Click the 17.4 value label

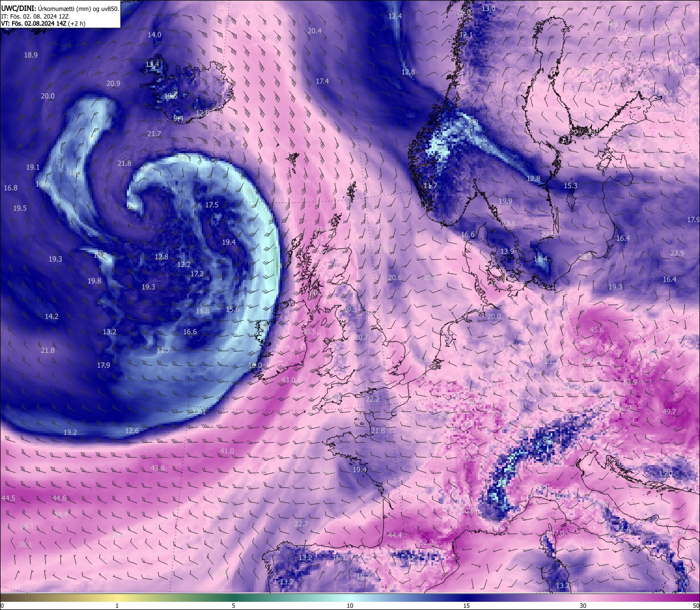322,81
